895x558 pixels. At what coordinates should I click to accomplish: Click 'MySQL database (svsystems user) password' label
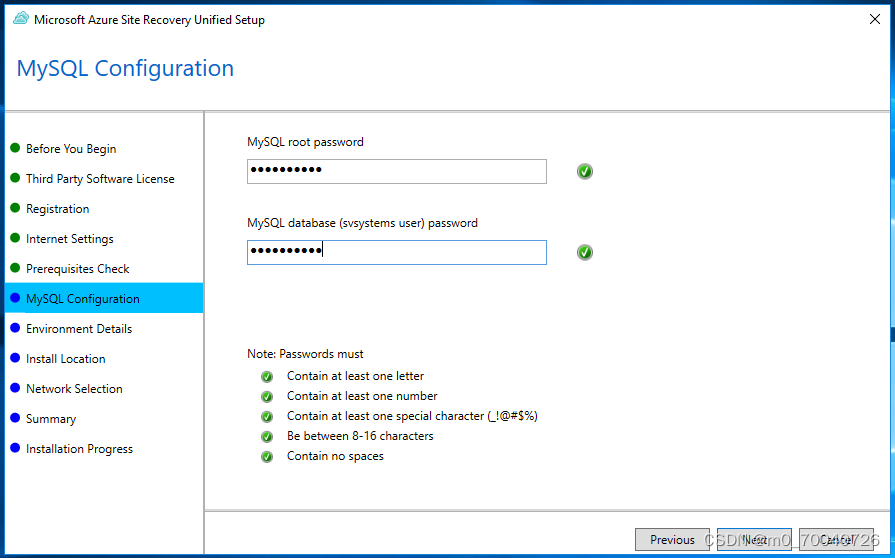pyautogui.click(x=362, y=223)
